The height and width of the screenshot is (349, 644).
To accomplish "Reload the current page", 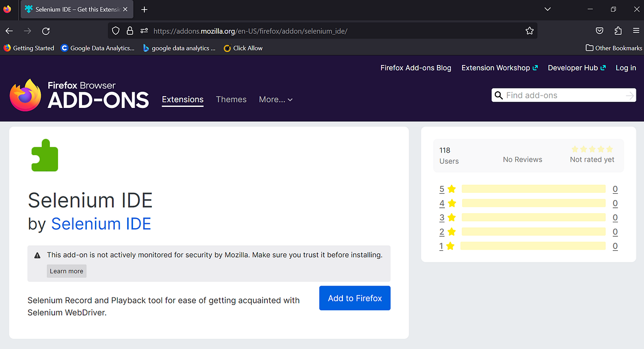I will [x=46, y=31].
